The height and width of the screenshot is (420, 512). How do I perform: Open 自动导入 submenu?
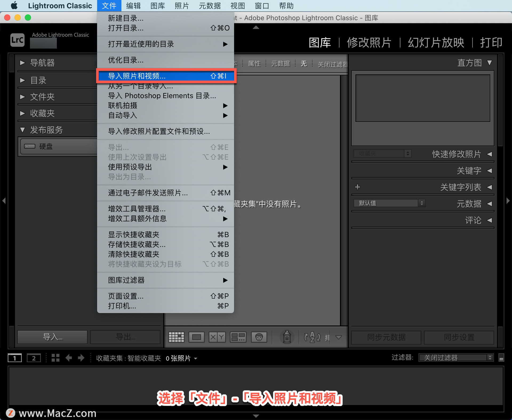pyautogui.click(x=166, y=115)
